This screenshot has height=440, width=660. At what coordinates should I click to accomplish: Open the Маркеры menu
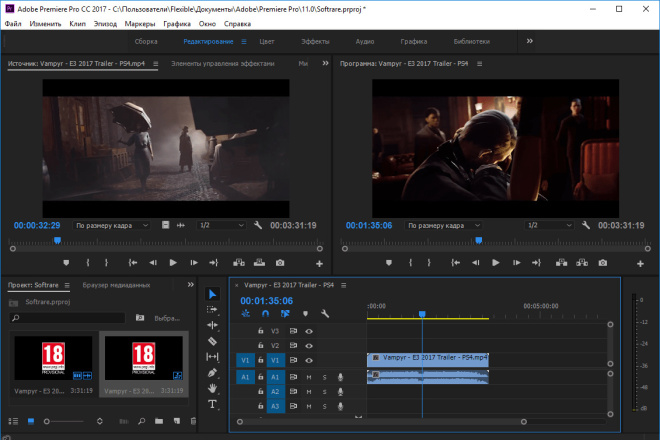click(140, 24)
